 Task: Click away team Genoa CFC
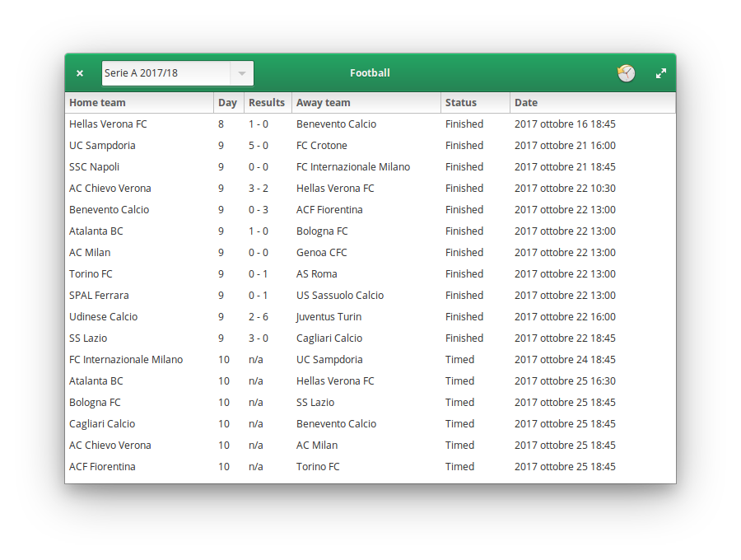click(x=322, y=252)
